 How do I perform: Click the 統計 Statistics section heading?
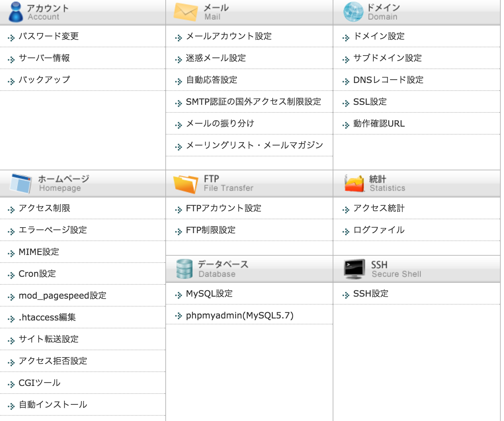pyautogui.click(x=387, y=183)
